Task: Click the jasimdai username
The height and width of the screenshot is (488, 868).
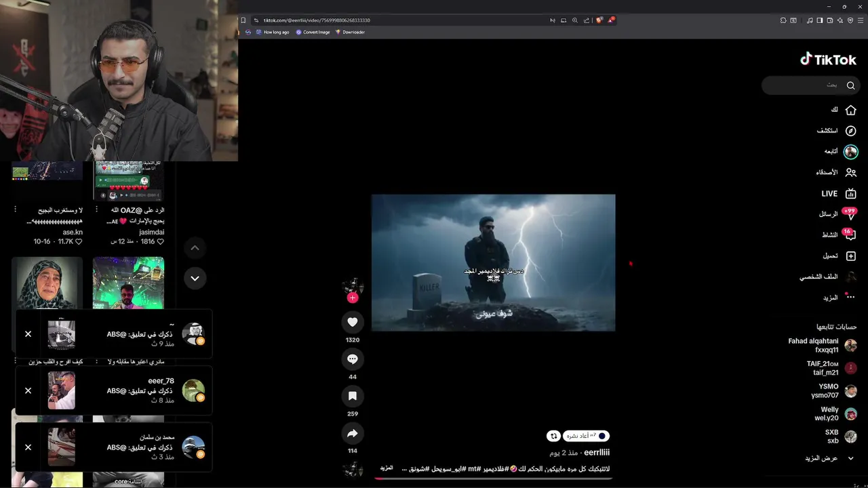Action: [152, 232]
